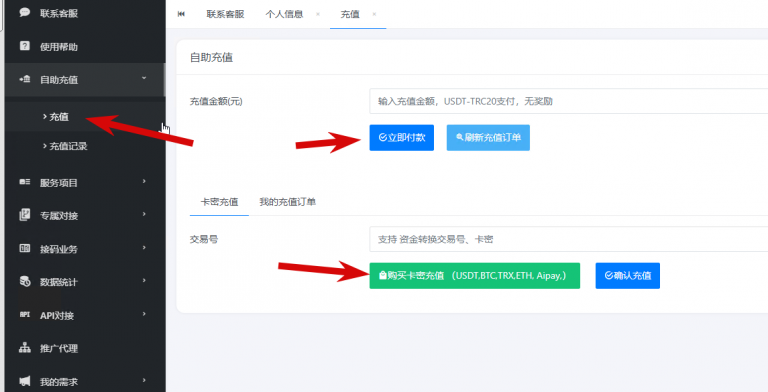
Task: Expand the 接码业务 sidebar section
Action: point(85,249)
